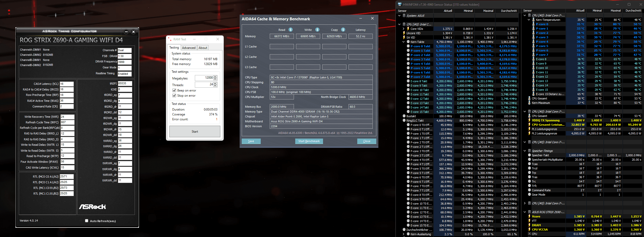Click the tREFI value field

click(125, 84)
